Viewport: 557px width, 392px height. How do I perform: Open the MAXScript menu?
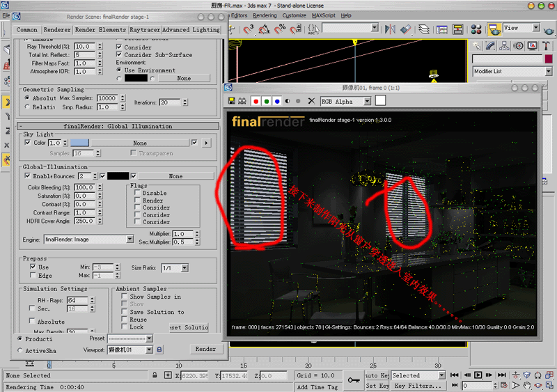[x=322, y=15]
